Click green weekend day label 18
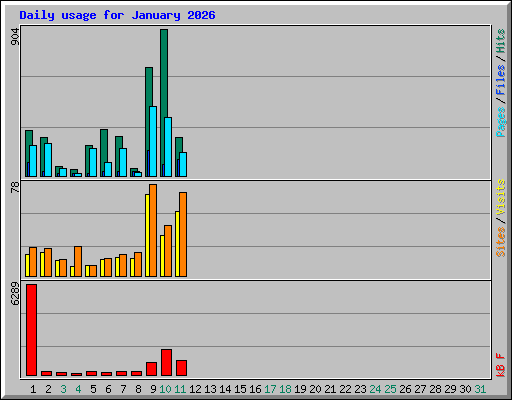Image resolution: width=512 pixels, height=400 pixels. [285, 389]
